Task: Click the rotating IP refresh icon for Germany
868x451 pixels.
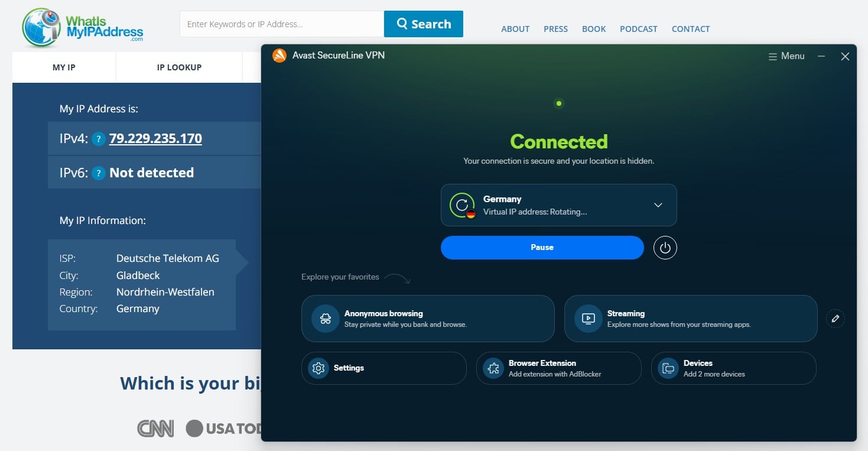Action: (x=462, y=205)
